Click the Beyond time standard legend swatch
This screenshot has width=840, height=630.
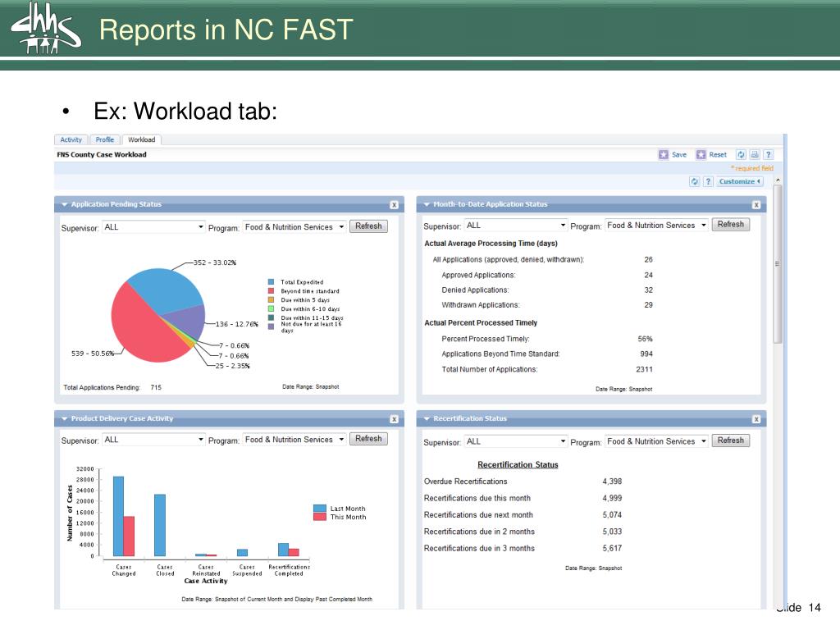pos(271,291)
